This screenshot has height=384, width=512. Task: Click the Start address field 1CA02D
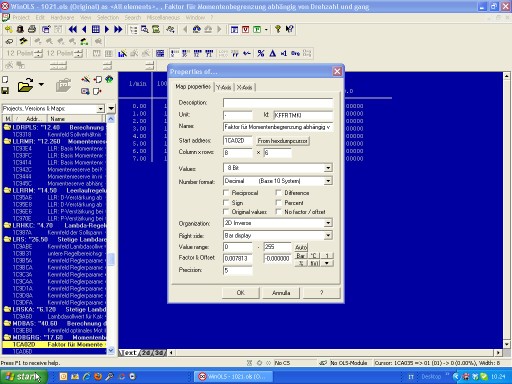point(237,141)
